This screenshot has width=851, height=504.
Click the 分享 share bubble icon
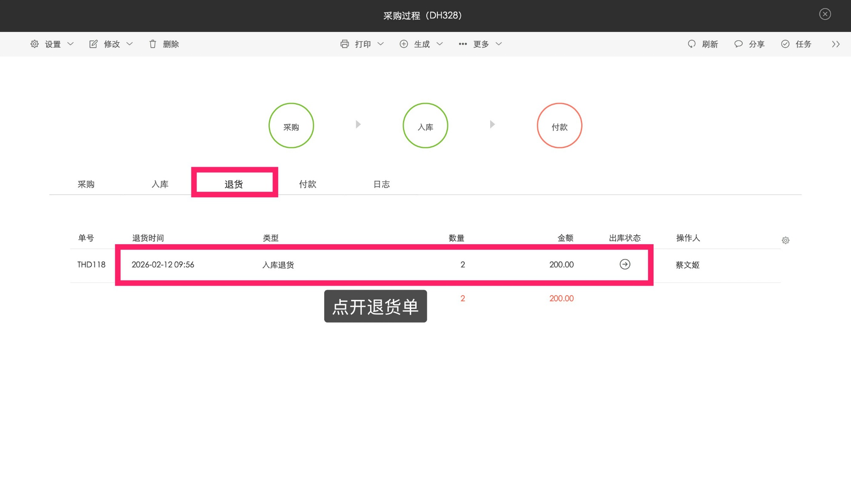739,44
